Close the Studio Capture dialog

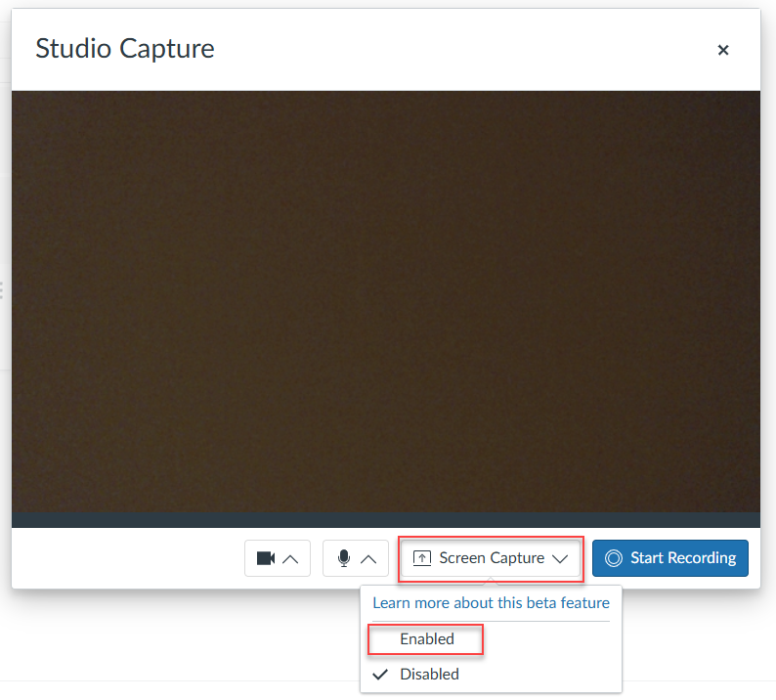coord(723,50)
